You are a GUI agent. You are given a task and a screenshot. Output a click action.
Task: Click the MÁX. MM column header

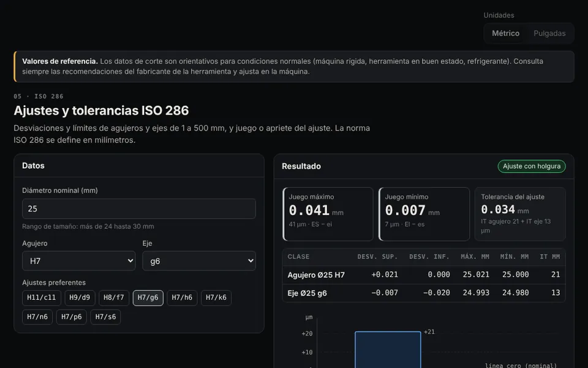(x=475, y=257)
